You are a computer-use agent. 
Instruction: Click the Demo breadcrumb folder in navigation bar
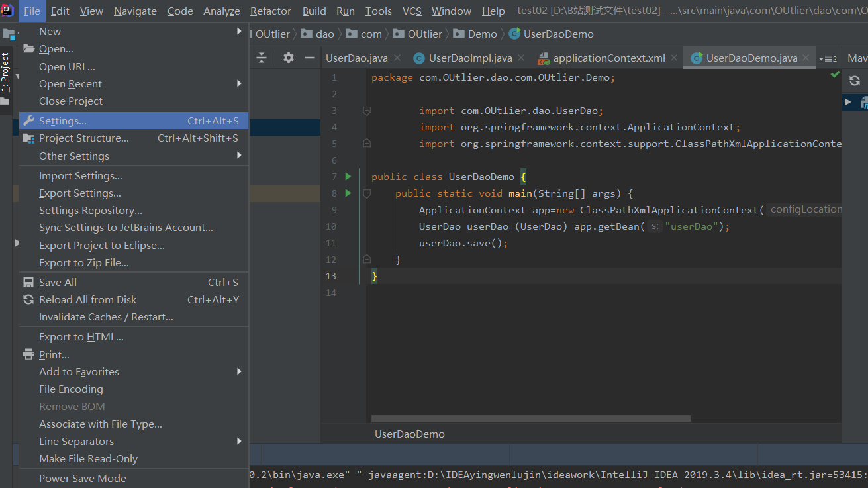point(475,34)
